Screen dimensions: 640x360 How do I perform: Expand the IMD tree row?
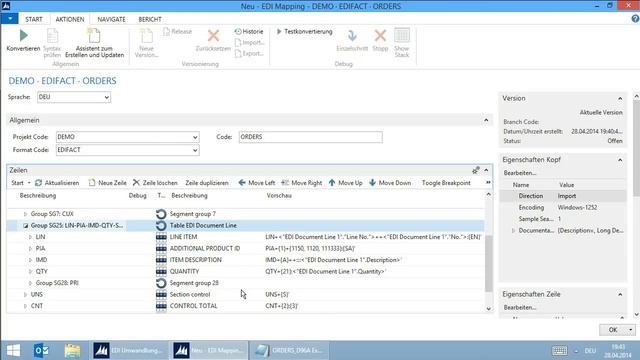click(x=30, y=260)
